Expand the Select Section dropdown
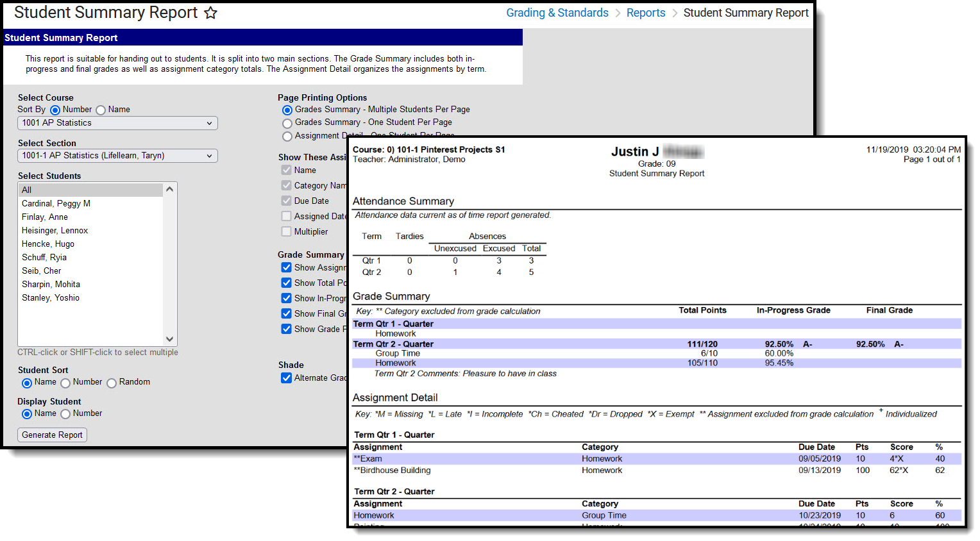This screenshot has height=541, width=980. 117,156
